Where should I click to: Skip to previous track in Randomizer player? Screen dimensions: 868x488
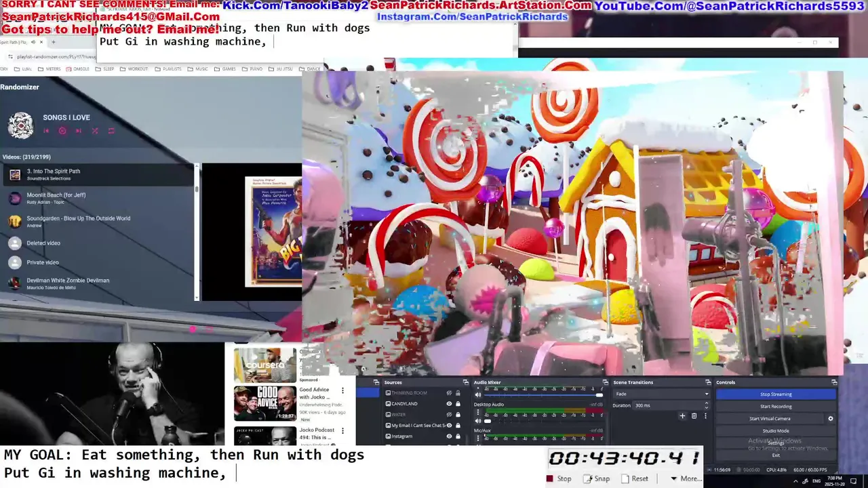click(x=47, y=131)
